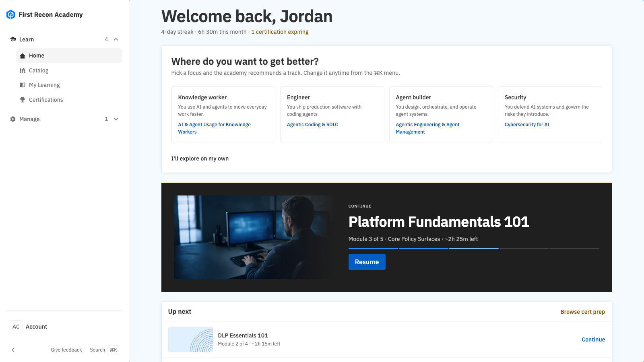Open the Account menu
The height and width of the screenshot is (362, 644).
(x=64, y=327)
